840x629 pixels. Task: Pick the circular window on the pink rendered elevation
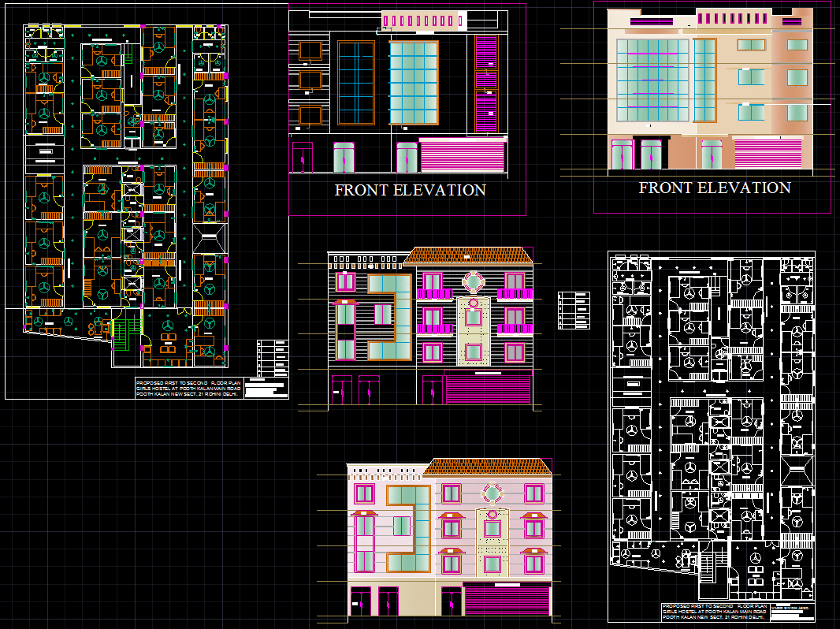493,494
